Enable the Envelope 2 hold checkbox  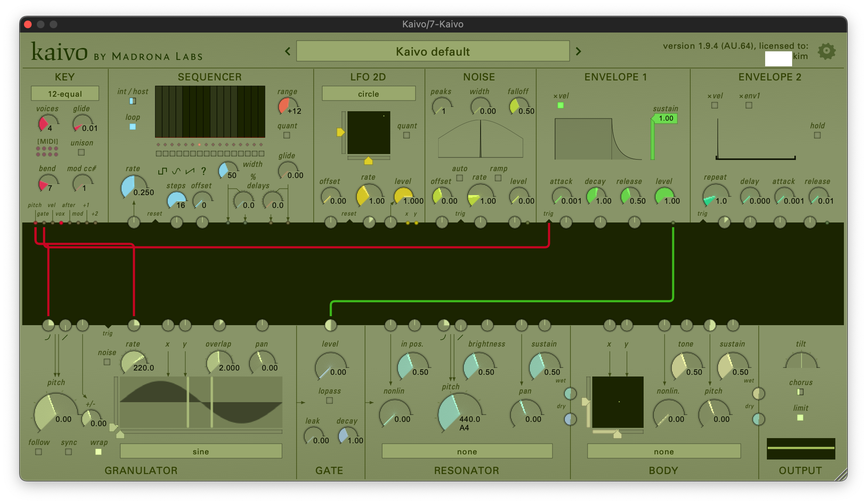(817, 135)
